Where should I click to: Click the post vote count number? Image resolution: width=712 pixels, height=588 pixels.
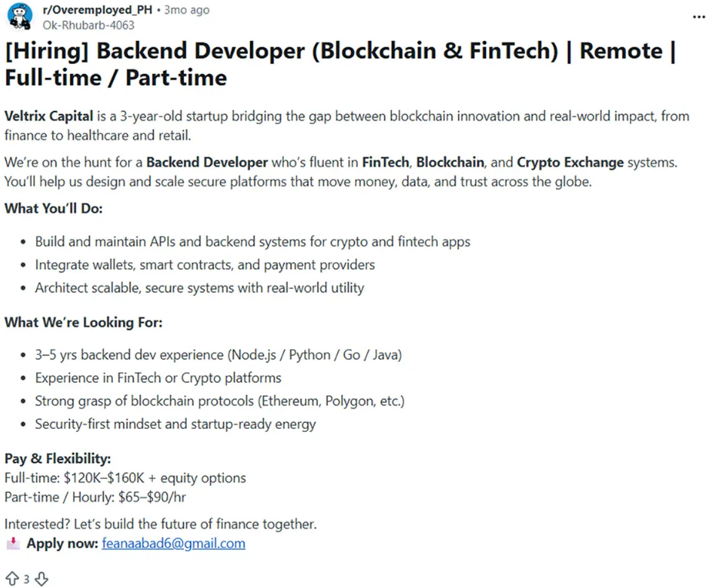tap(26, 579)
